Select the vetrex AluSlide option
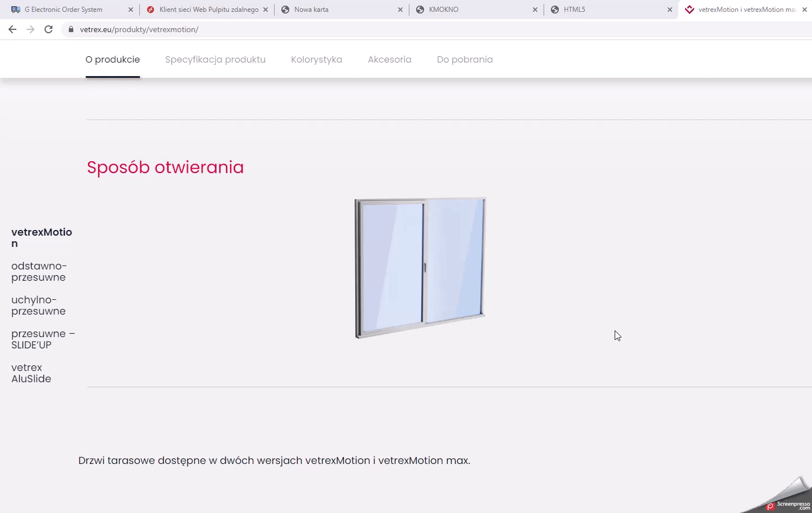Viewport: 812px width, 513px height. pos(31,373)
